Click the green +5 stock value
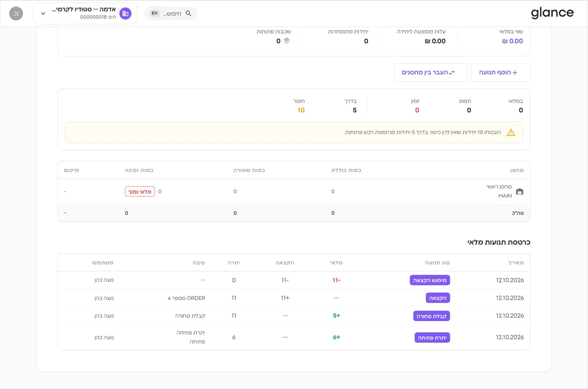 [337, 316]
